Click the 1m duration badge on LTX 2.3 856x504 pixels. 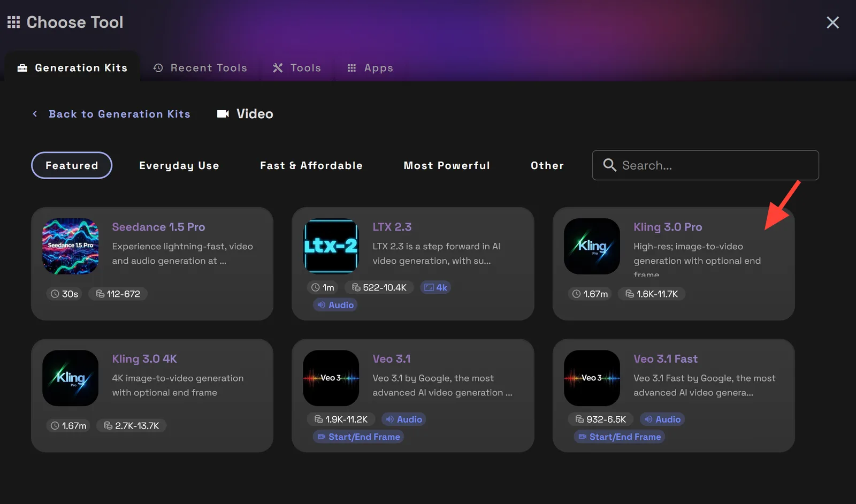point(323,287)
